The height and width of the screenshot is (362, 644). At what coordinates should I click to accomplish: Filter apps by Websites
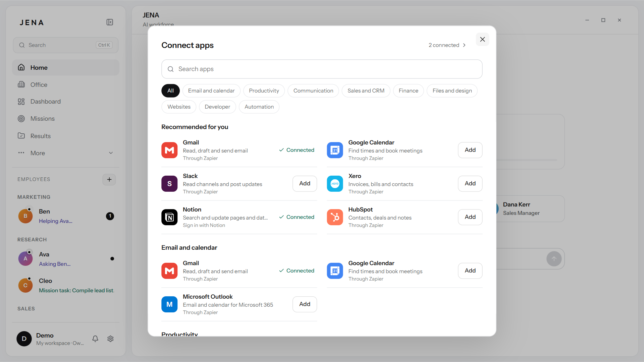(x=179, y=107)
